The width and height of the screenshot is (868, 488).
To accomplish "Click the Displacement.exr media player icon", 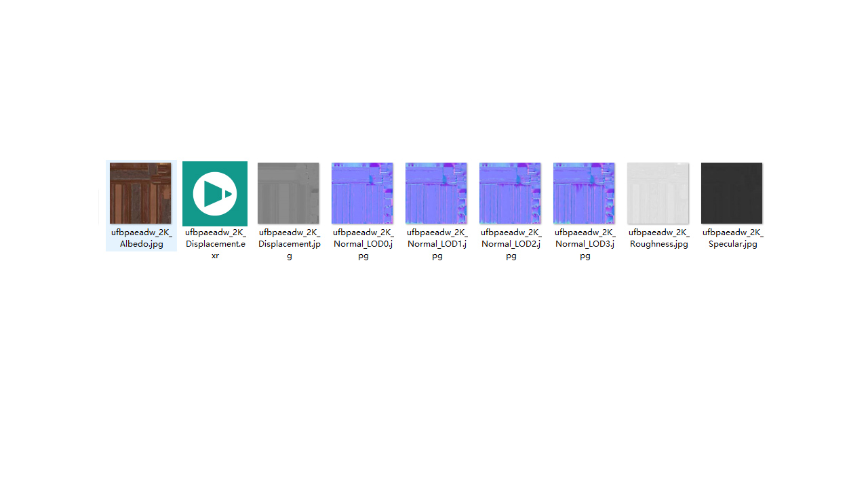I will pos(215,194).
